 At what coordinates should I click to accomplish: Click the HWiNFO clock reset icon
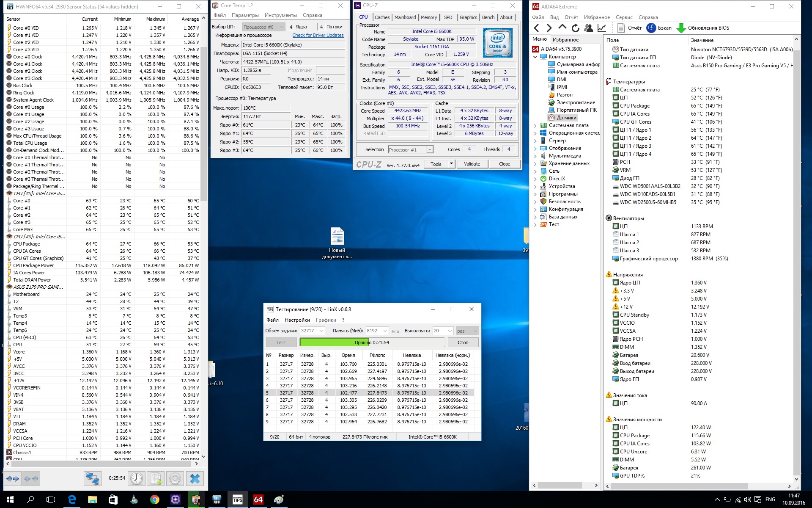tap(136, 479)
